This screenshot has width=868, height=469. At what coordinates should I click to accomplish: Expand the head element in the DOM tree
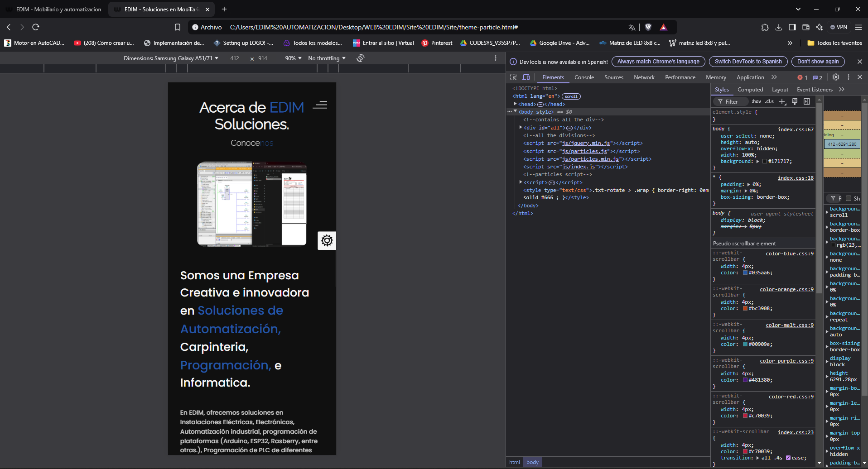[x=515, y=104]
